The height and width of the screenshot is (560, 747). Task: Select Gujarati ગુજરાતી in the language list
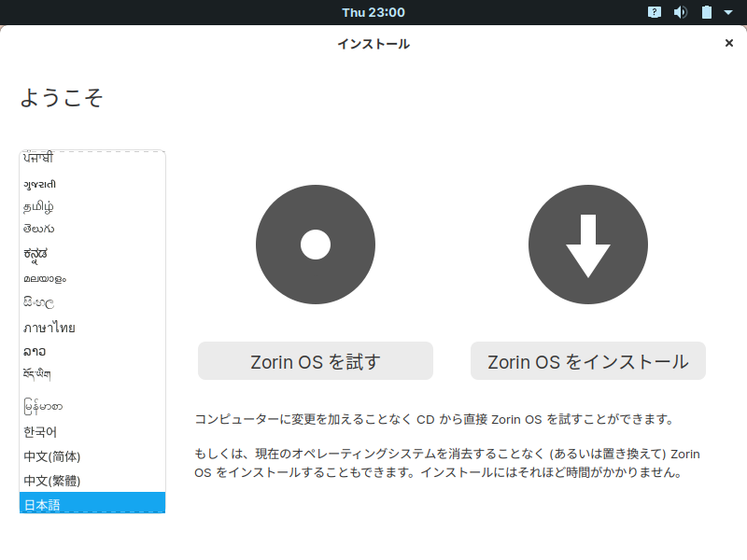click(92, 184)
